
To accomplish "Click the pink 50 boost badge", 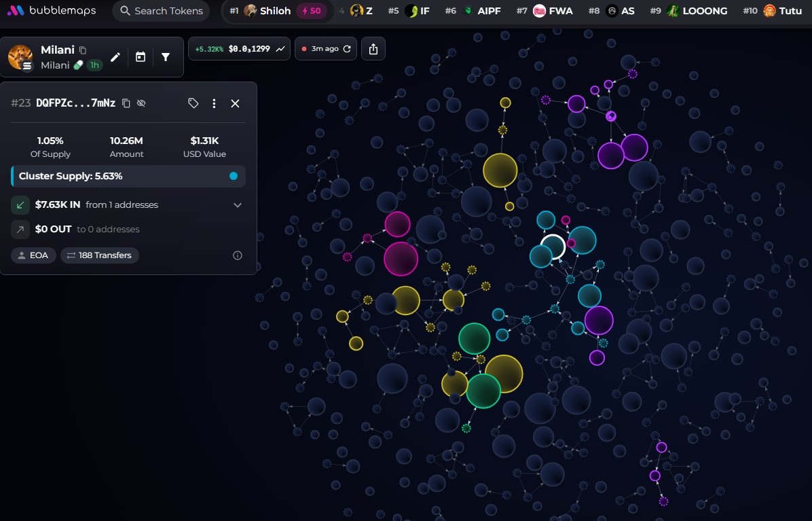I will pos(311,11).
